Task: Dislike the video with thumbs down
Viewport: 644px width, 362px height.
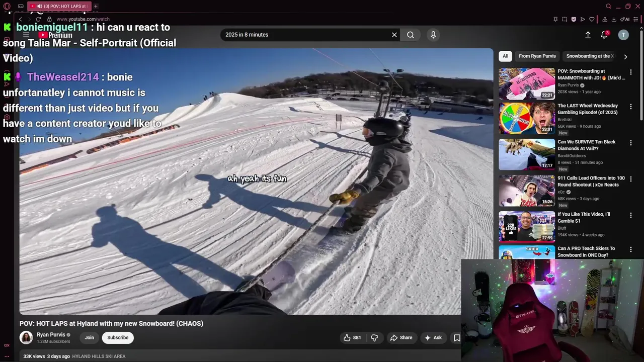Action: coord(374,338)
